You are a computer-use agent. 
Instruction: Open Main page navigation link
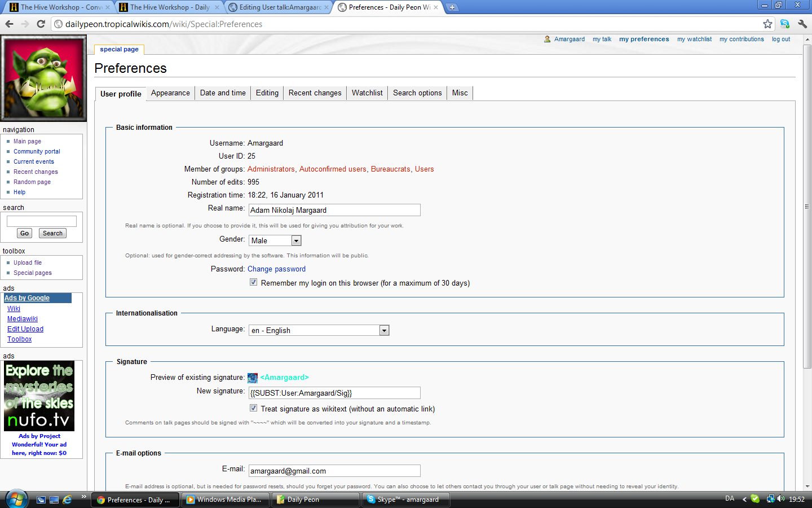(27, 142)
